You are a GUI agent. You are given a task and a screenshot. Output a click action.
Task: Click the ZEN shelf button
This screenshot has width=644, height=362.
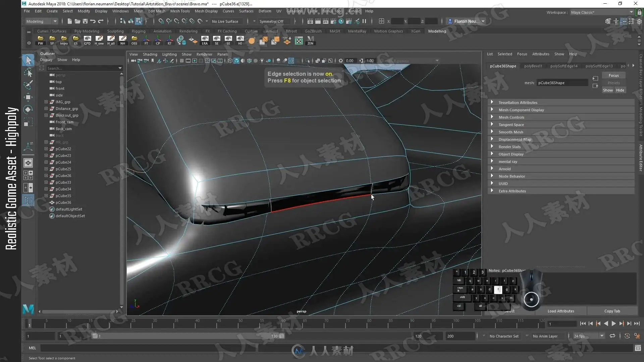click(x=311, y=41)
